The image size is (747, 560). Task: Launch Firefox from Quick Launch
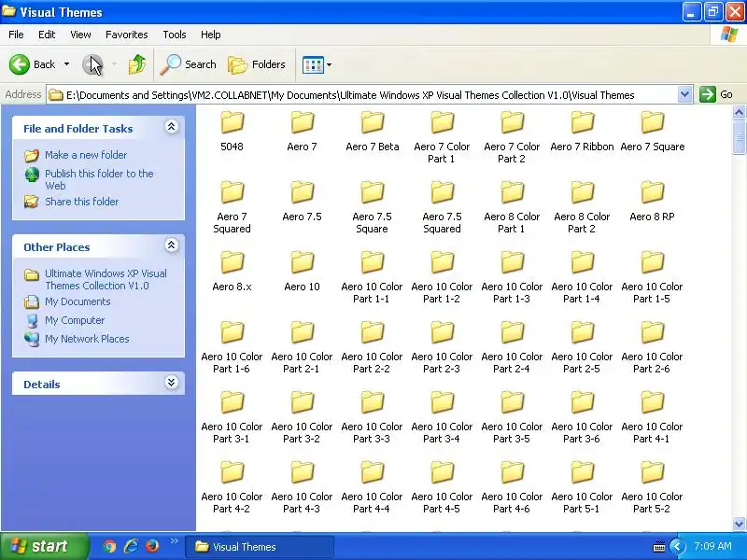pyautogui.click(x=152, y=546)
